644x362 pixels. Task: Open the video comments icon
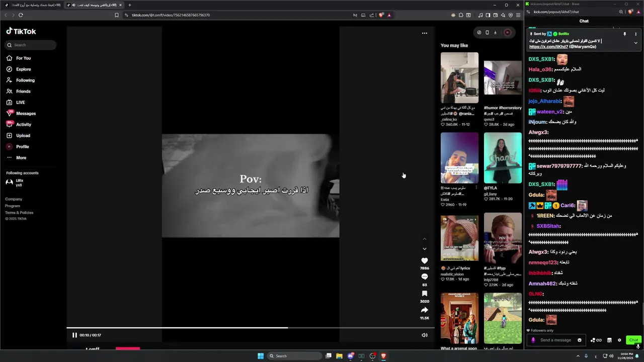[424, 277]
